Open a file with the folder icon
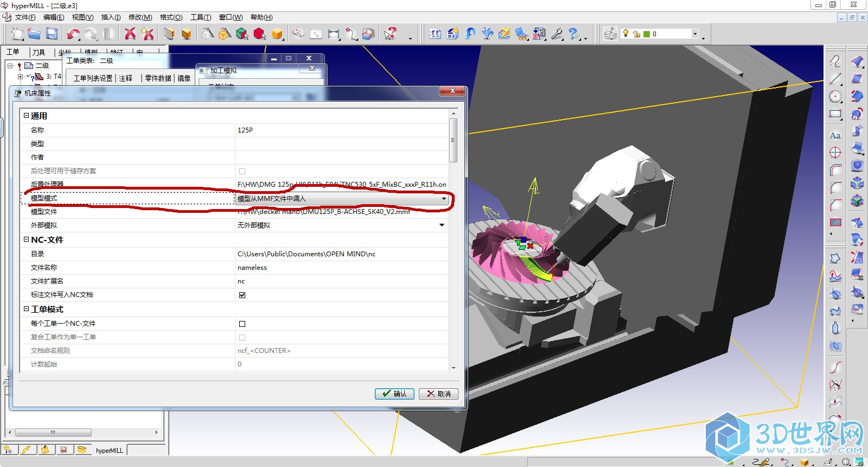The width and height of the screenshot is (868, 467). point(34,34)
